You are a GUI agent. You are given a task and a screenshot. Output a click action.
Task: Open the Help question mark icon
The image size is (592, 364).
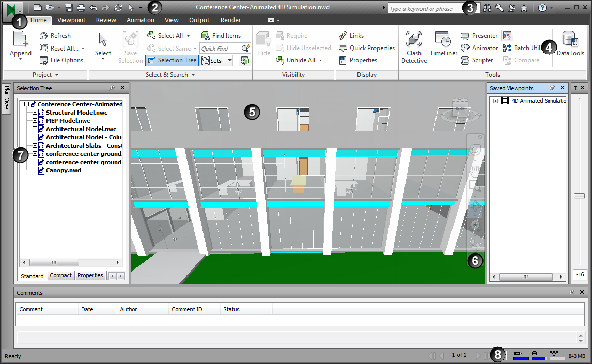[x=542, y=8]
